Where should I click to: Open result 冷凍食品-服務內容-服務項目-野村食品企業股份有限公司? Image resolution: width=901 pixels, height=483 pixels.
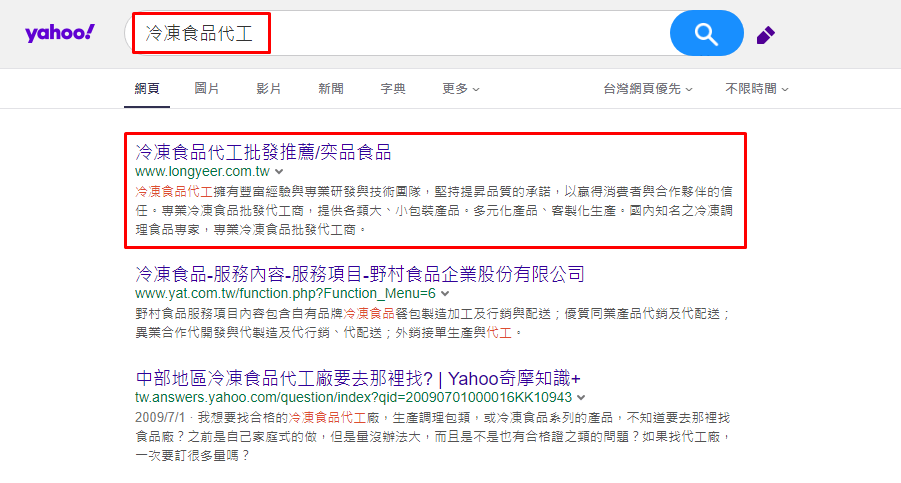click(360, 274)
